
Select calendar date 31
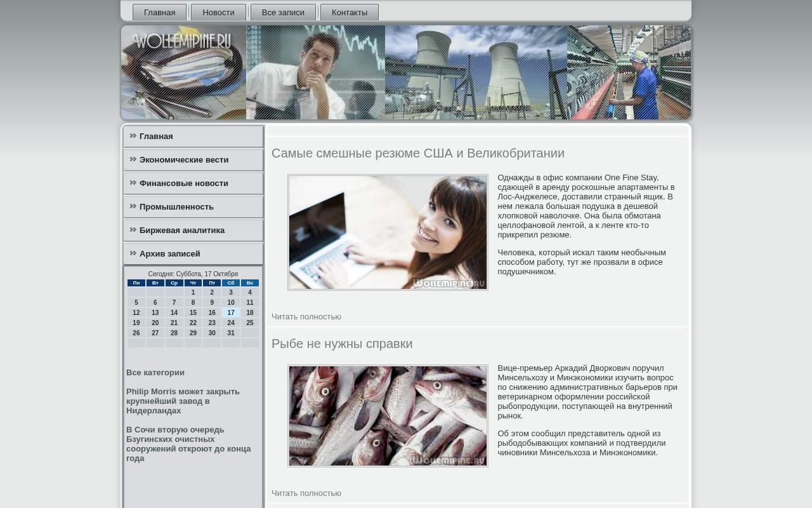231,333
